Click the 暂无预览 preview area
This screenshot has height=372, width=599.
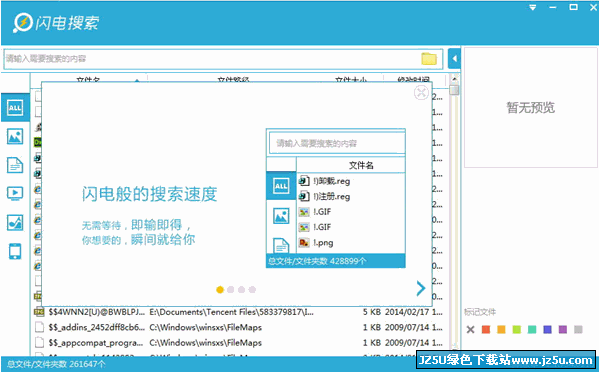(x=531, y=107)
